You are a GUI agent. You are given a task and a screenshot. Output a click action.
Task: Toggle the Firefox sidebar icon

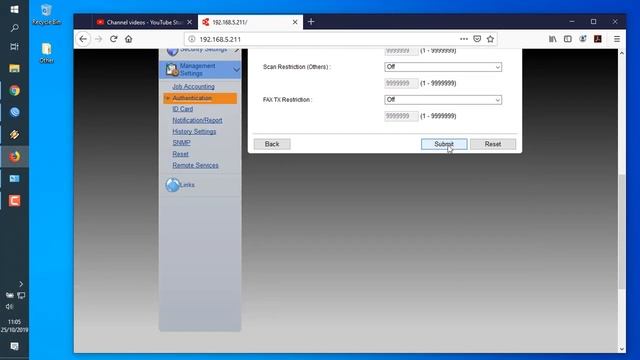click(568, 39)
